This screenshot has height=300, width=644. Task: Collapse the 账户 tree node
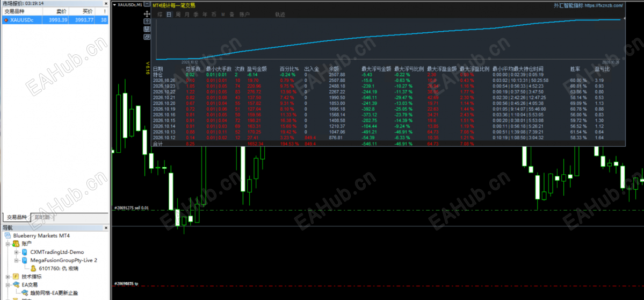click(x=8, y=244)
